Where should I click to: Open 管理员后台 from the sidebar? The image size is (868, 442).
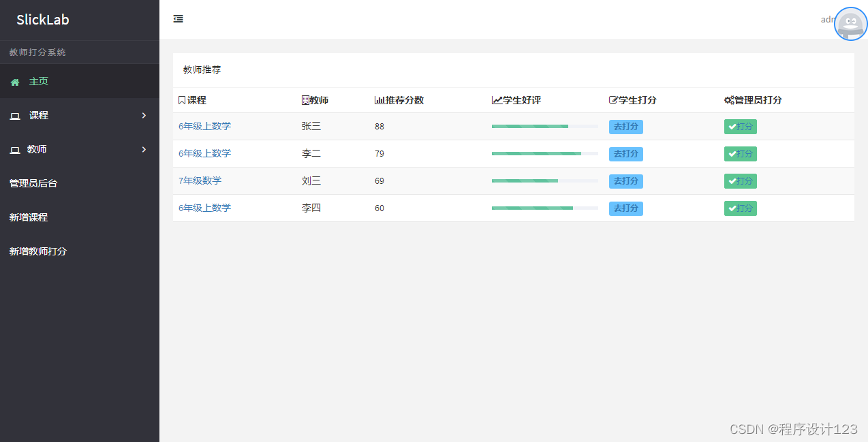(32, 183)
